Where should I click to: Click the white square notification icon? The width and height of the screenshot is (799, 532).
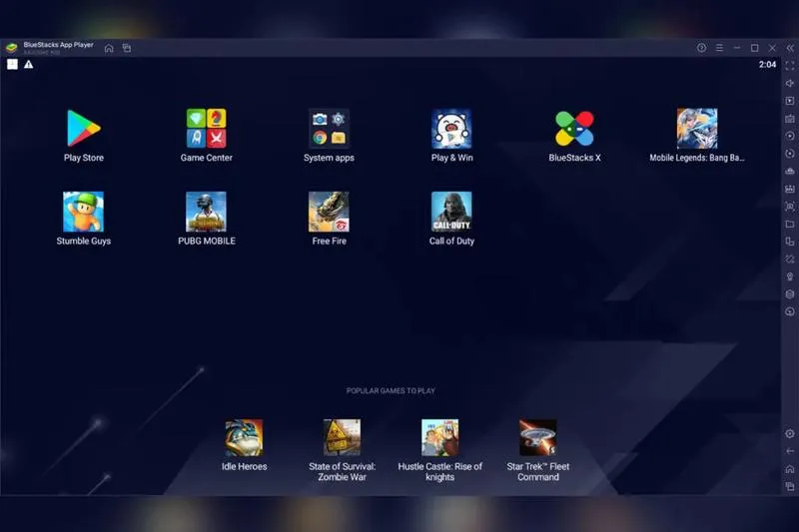pos(12,64)
